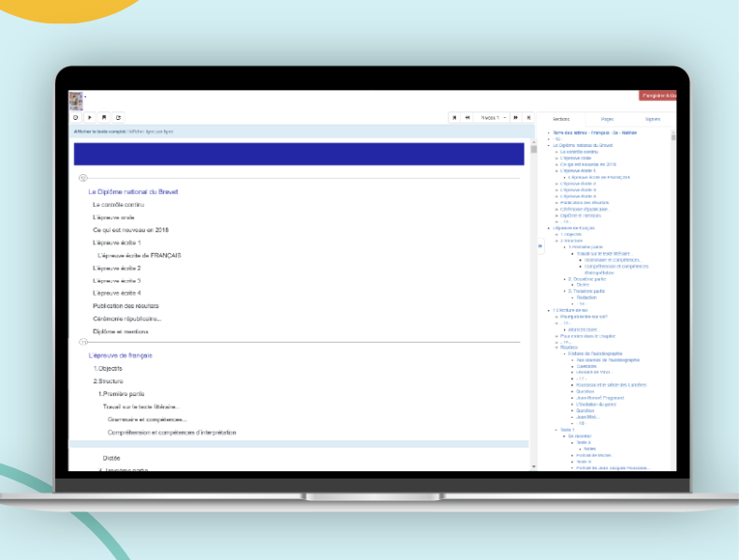Collapse the sidebar with double-arrow handle

540,246
